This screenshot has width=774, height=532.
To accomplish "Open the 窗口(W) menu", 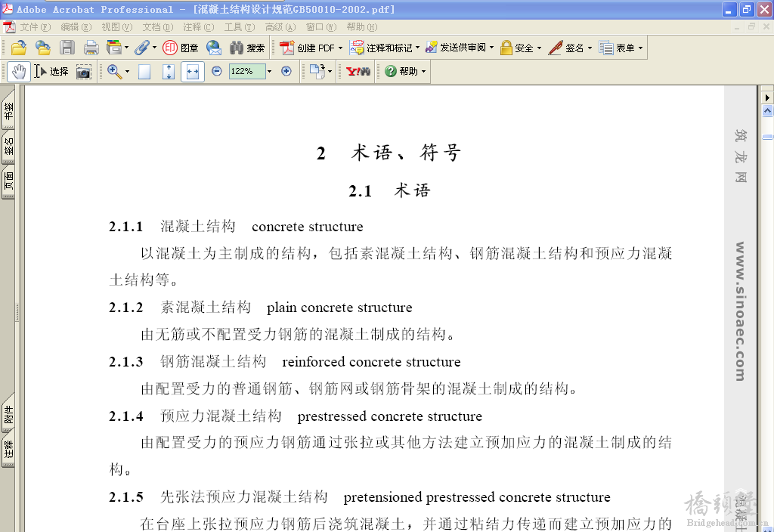I will [x=321, y=27].
